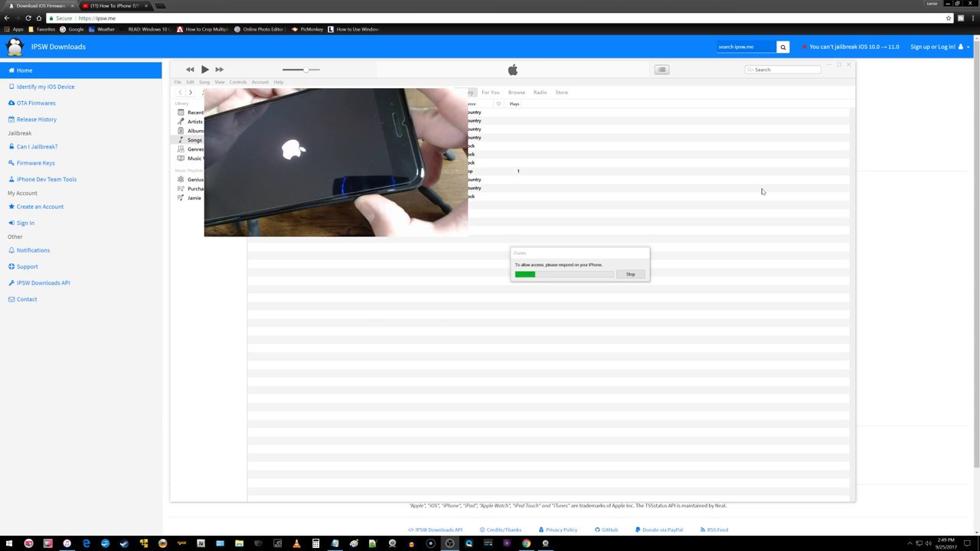Click the iTunes rewind button
The image size is (980, 551).
tap(190, 70)
